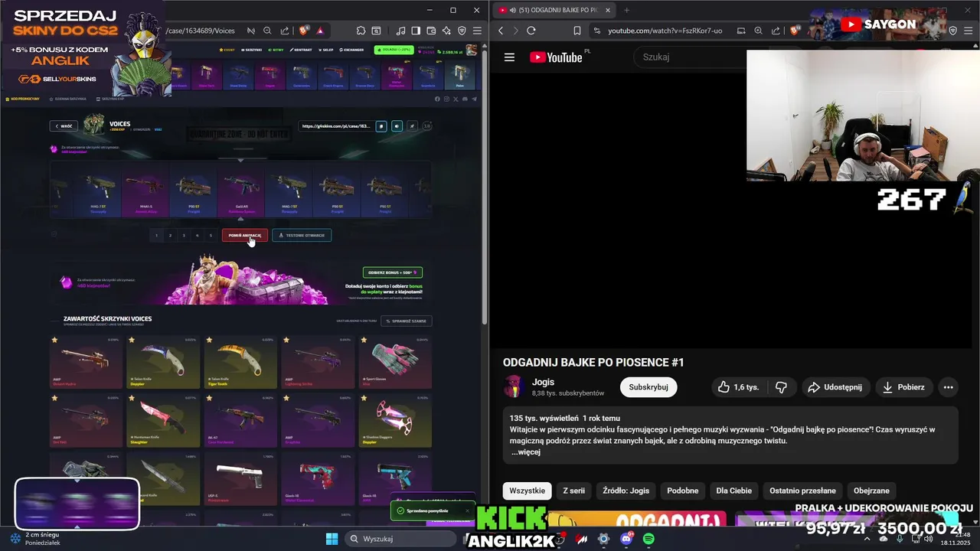Select the Źródło: Jogis filter chip

pos(626,491)
